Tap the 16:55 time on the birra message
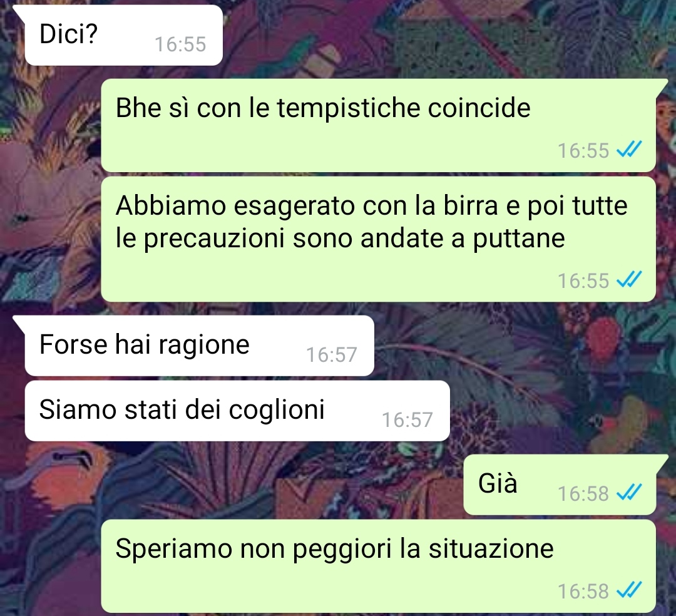Image resolution: width=676 pixels, height=616 pixels. click(583, 280)
